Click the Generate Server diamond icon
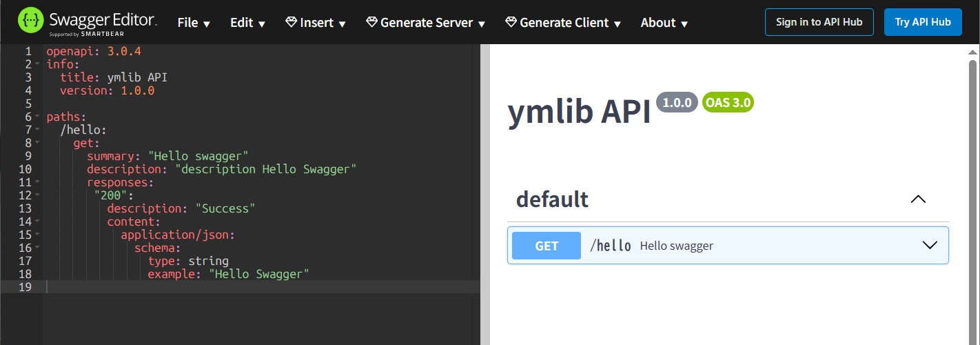Viewport: 980px width, 345px height. click(372, 23)
